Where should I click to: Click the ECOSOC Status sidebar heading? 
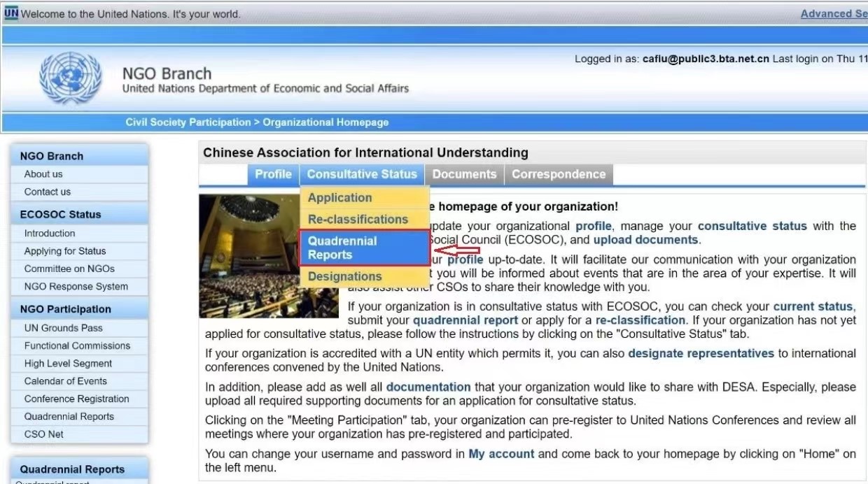(x=60, y=215)
